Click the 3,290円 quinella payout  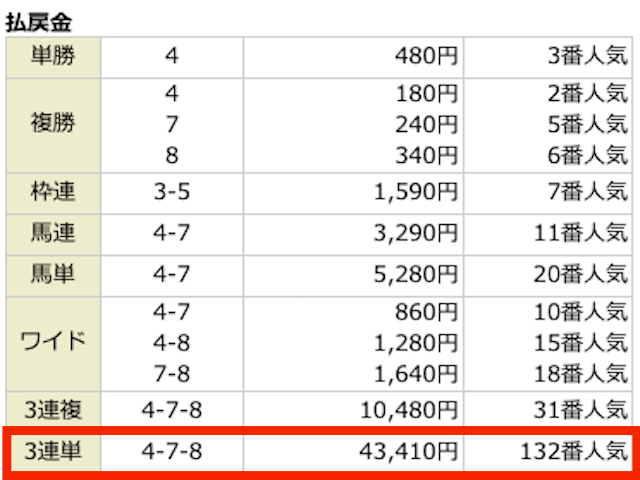416,233
